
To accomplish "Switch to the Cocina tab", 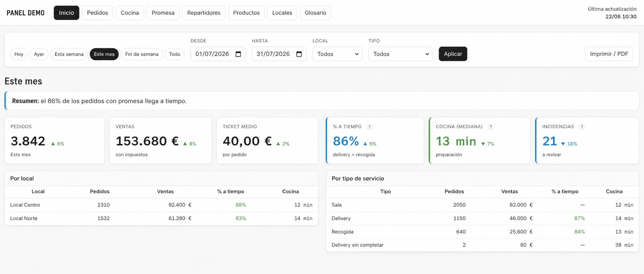I will point(130,13).
